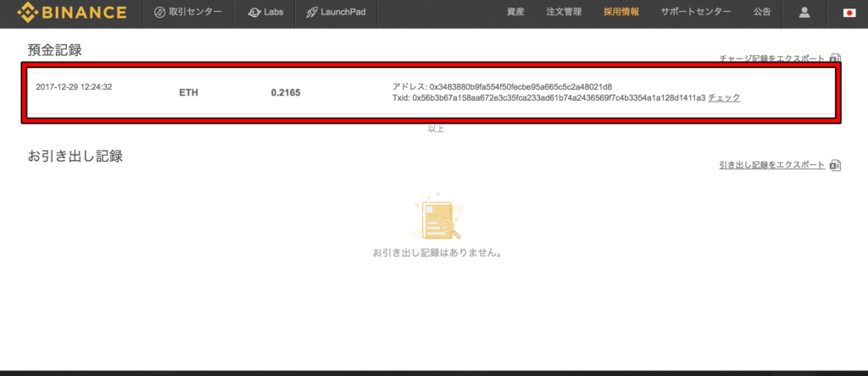The height and width of the screenshot is (376, 868).
Task: Change language via Japan flag icon
Action: coord(849,12)
